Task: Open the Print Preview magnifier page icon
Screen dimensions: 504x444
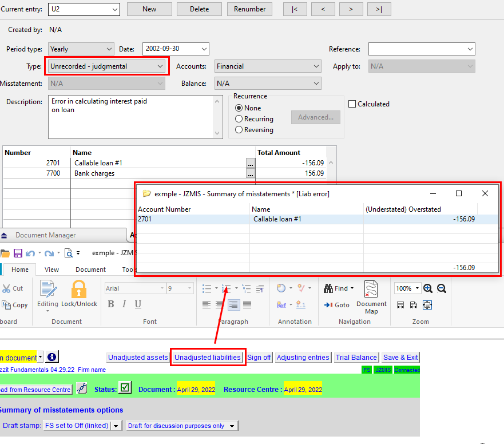Action: [69, 253]
